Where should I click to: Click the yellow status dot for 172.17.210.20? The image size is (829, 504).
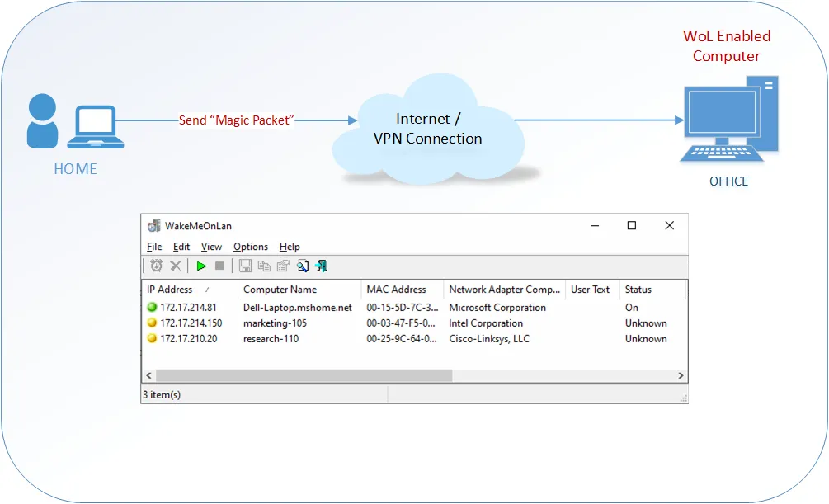pyautogui.click(x=153, y=338)
